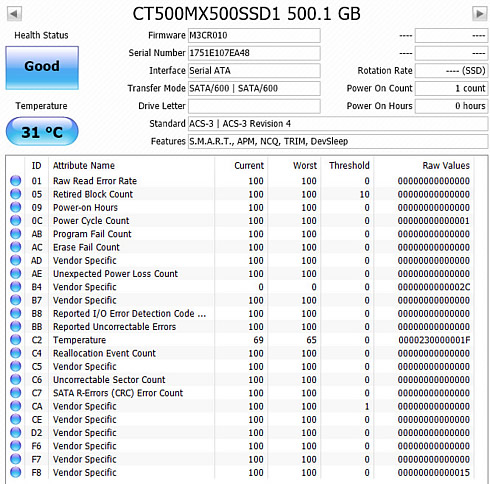The width and height of the screenshot is (490, 484).
Task: Go to previous disk with left arrow
Action: click(14, 14)
